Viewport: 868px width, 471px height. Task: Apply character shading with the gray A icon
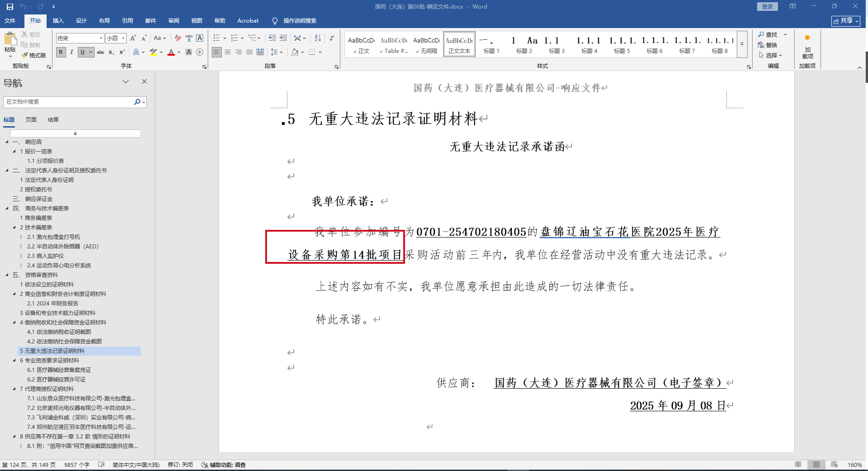click(189, 52)
